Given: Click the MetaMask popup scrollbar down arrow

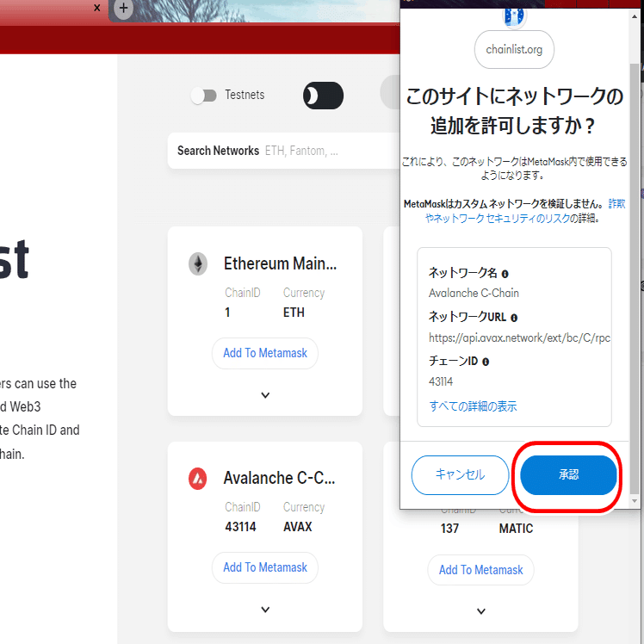Looking at the screenshot, I should pos(635,501).
